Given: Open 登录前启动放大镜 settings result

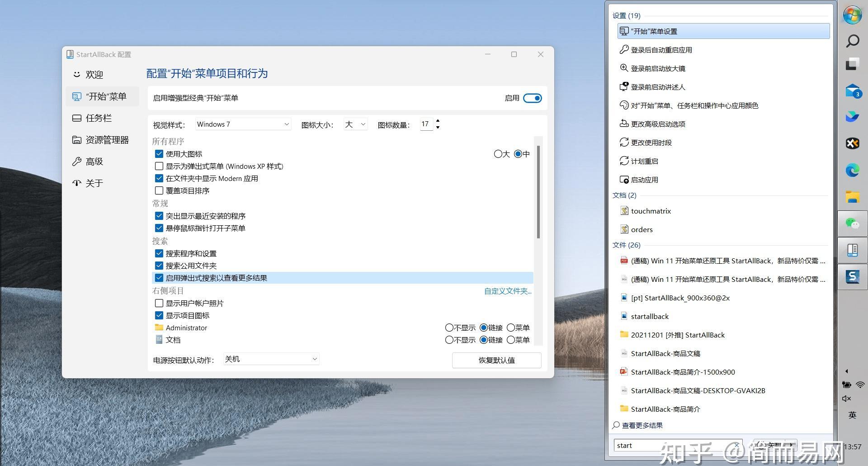Looking at the screenshot, I should pos(723,68).
